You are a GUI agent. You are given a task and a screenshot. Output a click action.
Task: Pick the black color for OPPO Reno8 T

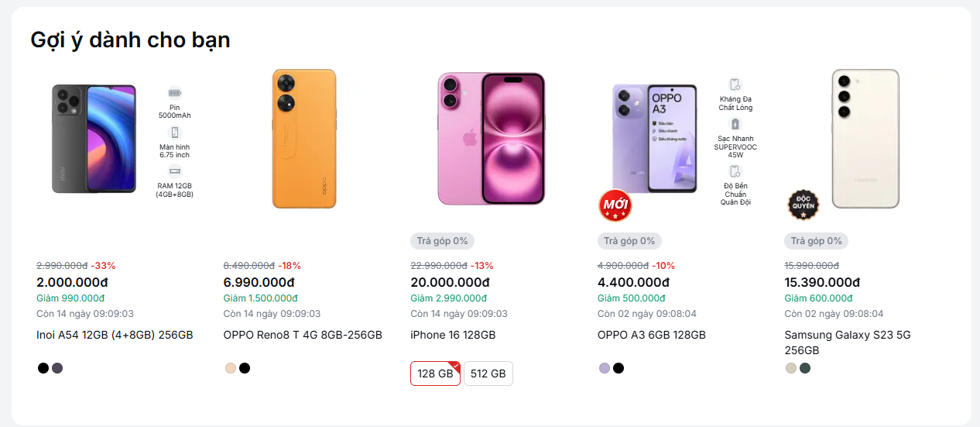(245, 368)
